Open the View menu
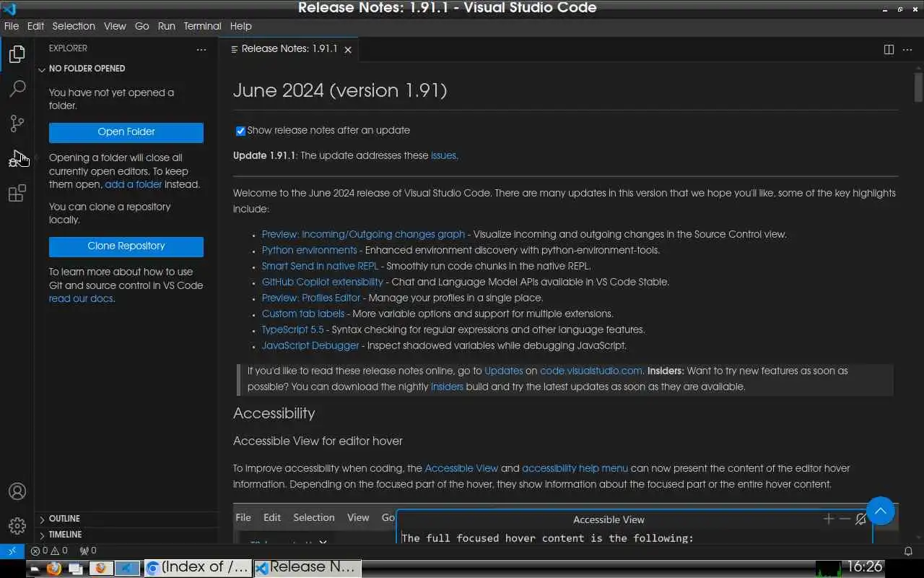924x578 pixels. (x=115, y=26)
